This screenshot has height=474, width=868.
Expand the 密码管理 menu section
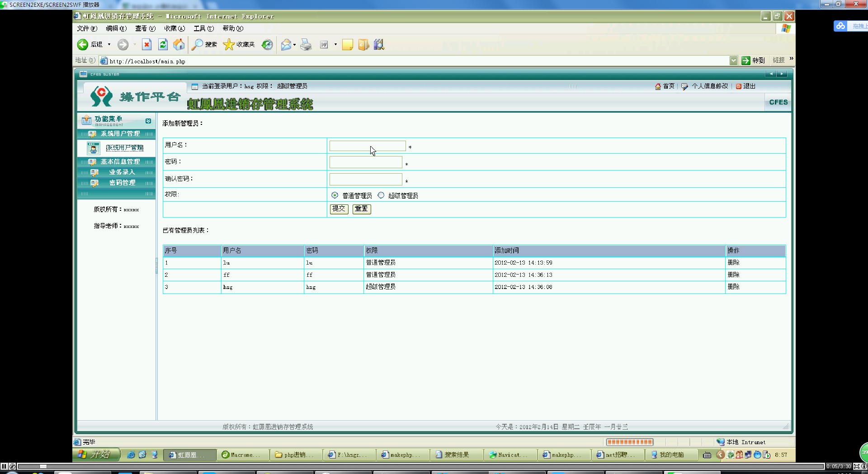[x=116, y=183]
